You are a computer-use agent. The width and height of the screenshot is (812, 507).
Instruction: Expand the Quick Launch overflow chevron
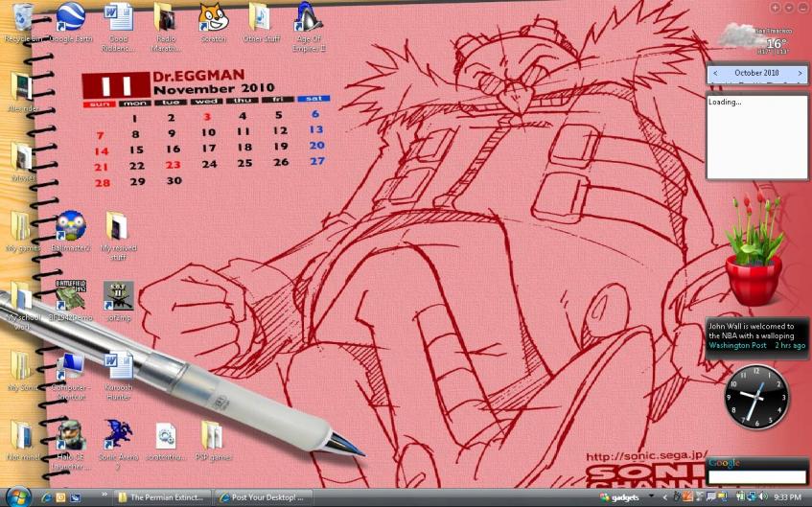coord(104,495)
